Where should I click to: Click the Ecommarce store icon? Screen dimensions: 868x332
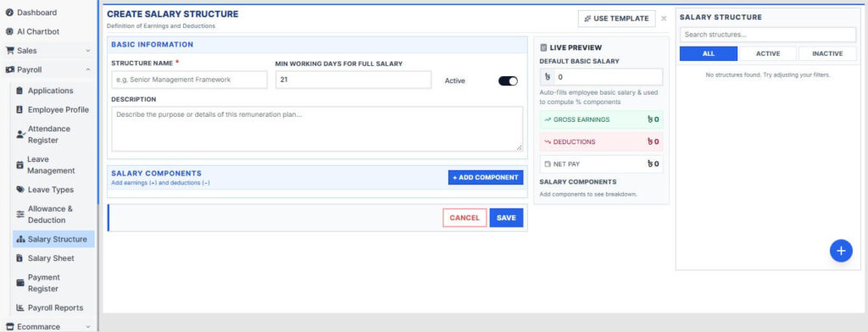tap(9, 326)
